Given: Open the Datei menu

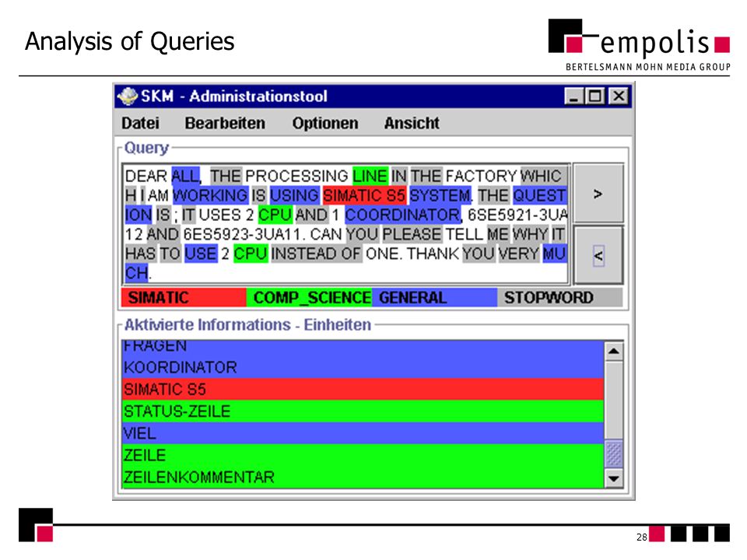Looking at the screenshot, I should pyautogui.click(x=140, y=124).
